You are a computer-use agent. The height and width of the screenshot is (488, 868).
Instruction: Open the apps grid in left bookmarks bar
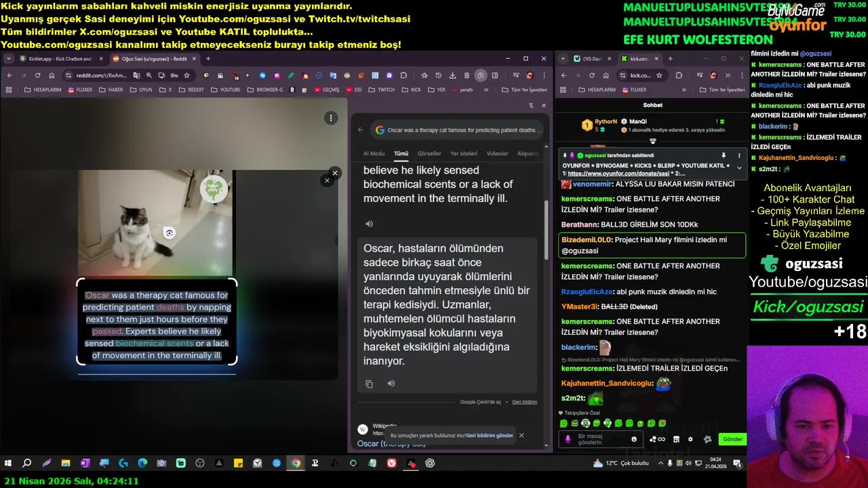coord(9,89)
